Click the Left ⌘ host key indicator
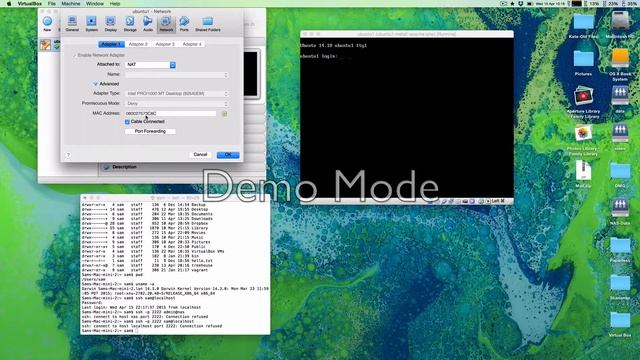640x360 pixels. [498, 201]
